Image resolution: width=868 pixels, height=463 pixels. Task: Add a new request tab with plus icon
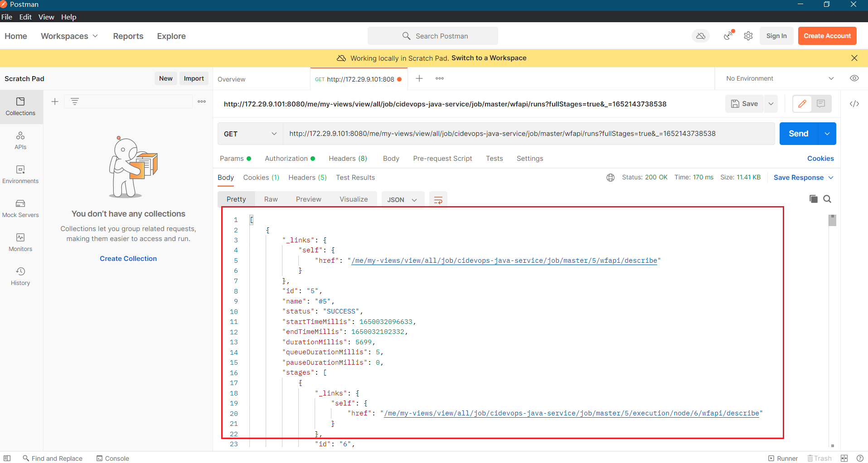coord(419,78)
